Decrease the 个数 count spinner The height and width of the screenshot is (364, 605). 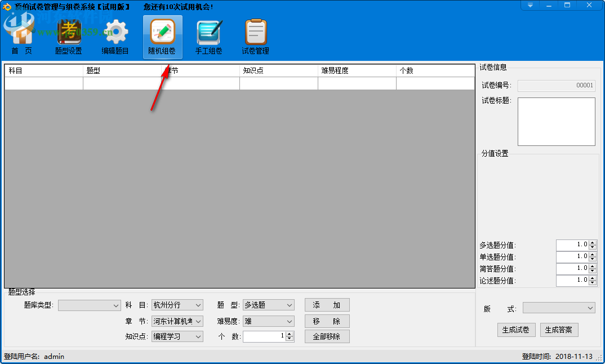tap(290, 339)
